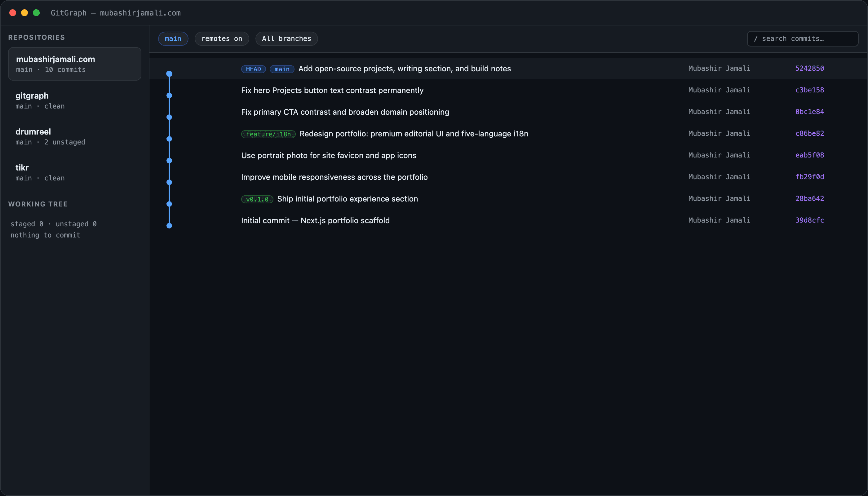
Task: Close the GitGraph window via red button
Action: [13, 13]
